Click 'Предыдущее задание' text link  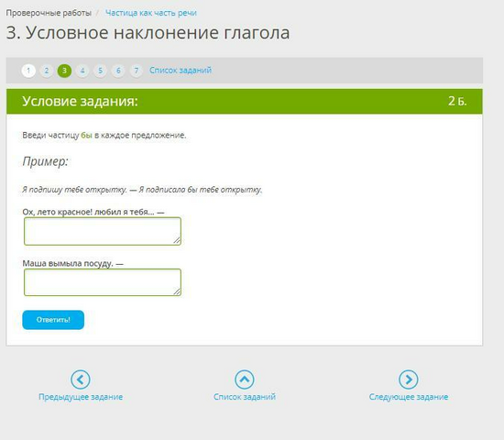81,397
